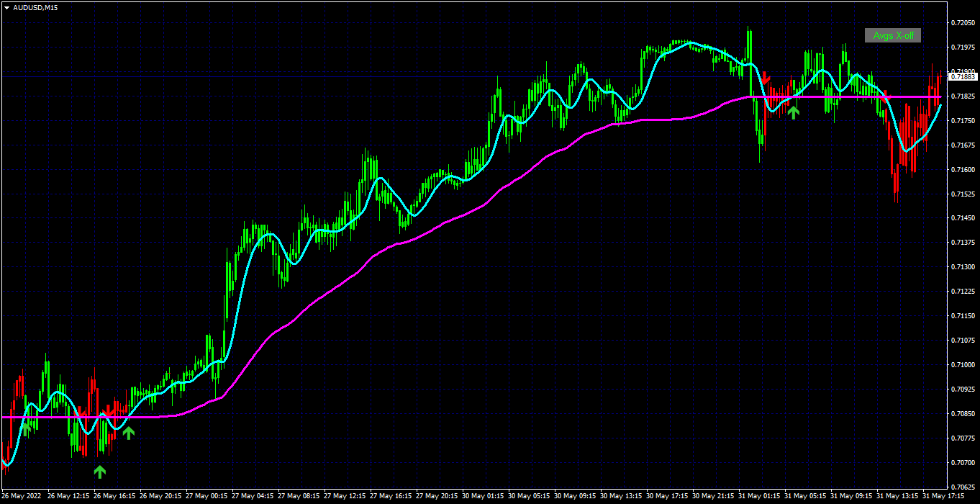Click the 0.70700 price axis label
This screenshot has height=504, width=980.
(963, 463)
